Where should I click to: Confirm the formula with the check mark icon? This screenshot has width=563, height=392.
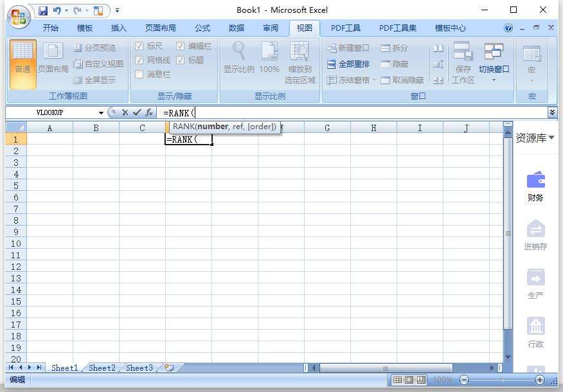point(136,112)
